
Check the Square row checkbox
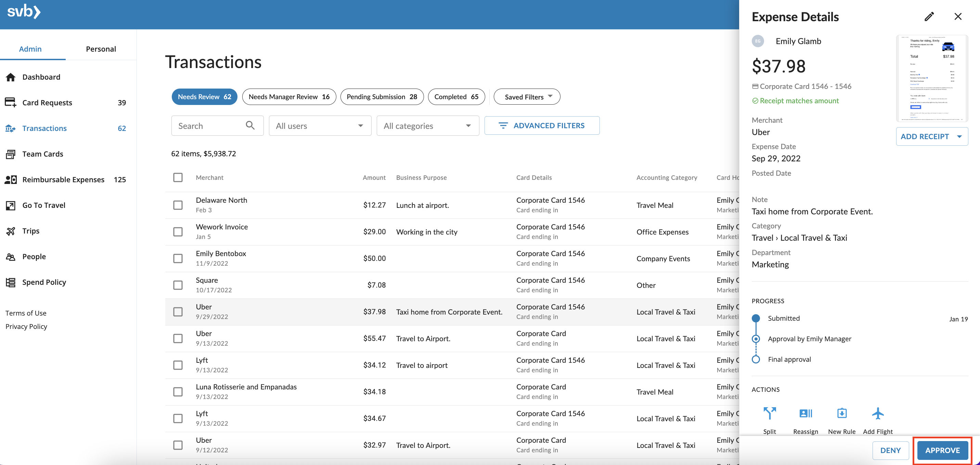tap(178, 285)
